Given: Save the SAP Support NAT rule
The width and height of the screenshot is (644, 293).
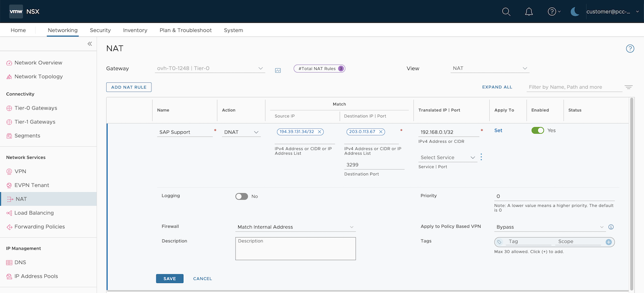Looking at the screenshot, I should click(x=169, y=278).
